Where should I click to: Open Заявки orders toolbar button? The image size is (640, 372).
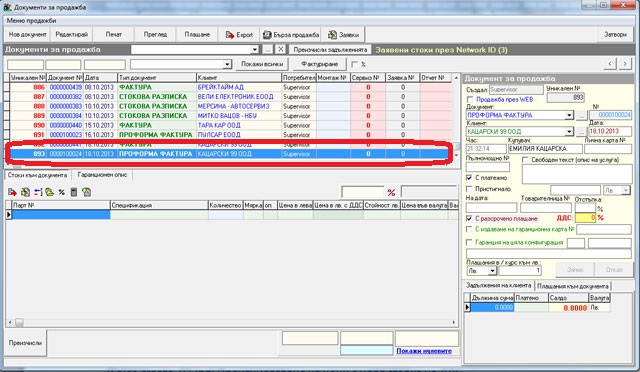click(343, 35)
